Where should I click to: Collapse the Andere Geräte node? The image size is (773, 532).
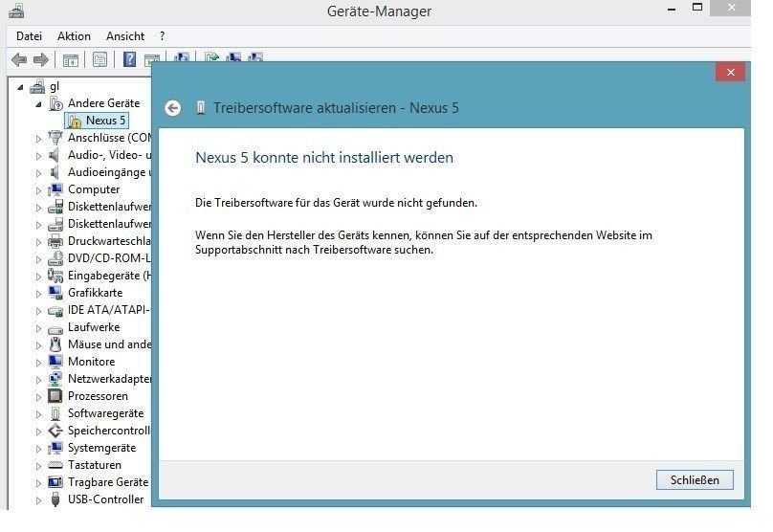coord(38,104)
